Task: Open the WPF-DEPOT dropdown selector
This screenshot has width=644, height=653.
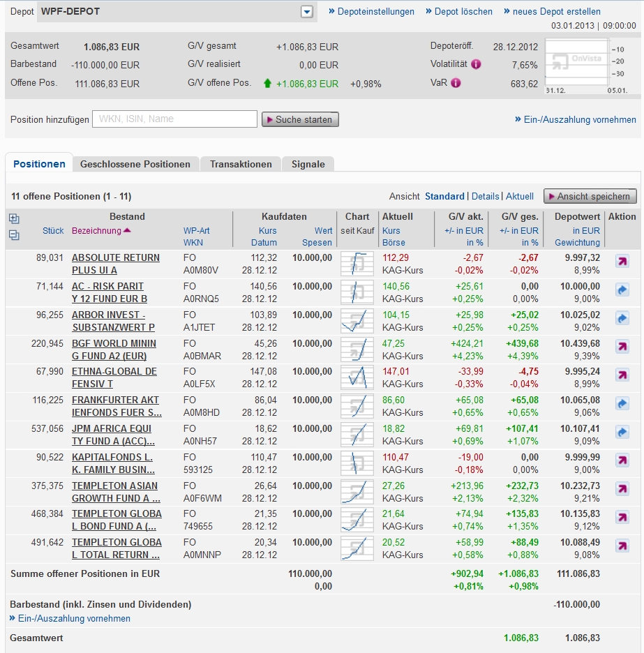Action: tap(307, 12)
